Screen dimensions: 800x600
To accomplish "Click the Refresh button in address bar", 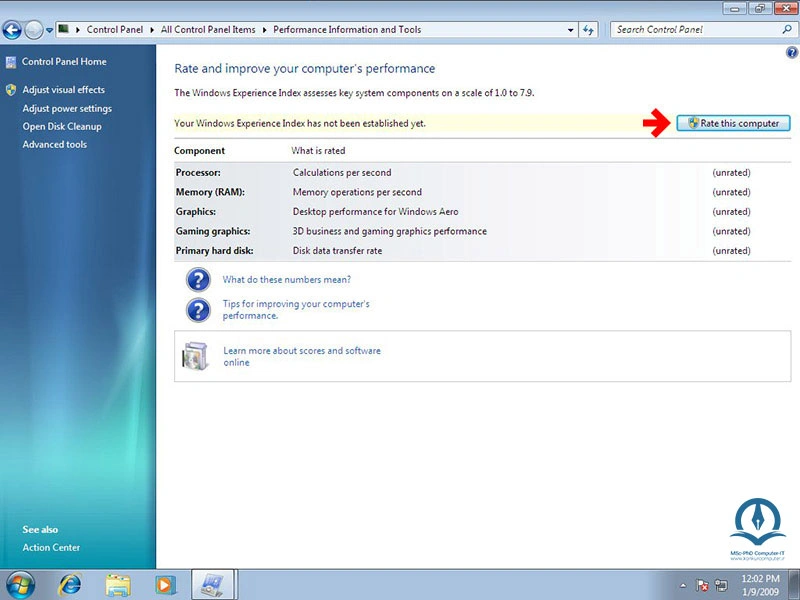I will point(588,30).
